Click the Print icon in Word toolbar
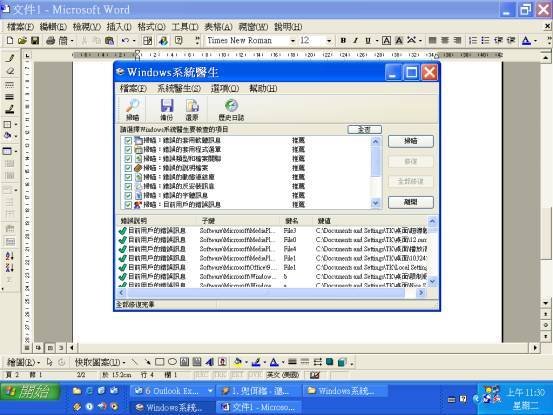 [50, 41]
